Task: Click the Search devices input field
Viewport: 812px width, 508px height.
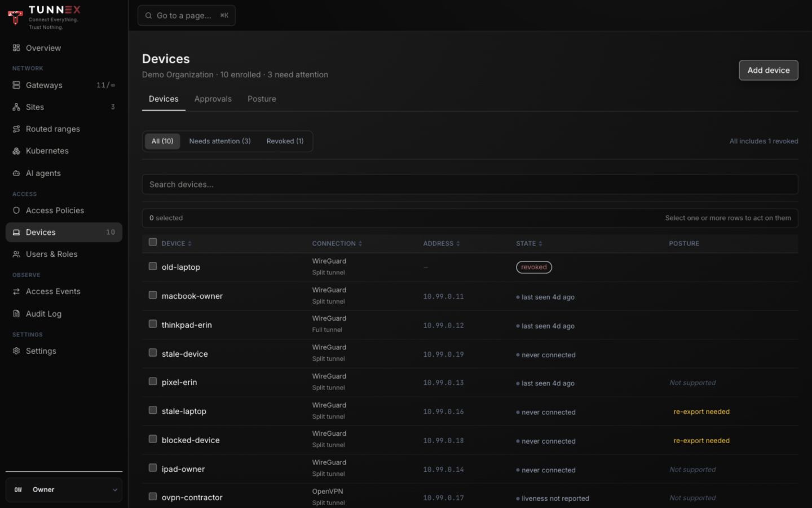Action: coord(470,185)
